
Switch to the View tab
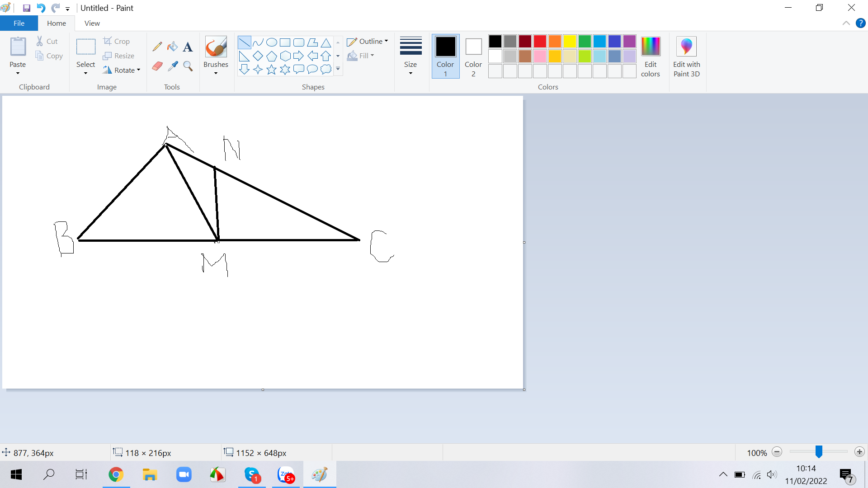[92, 23]
